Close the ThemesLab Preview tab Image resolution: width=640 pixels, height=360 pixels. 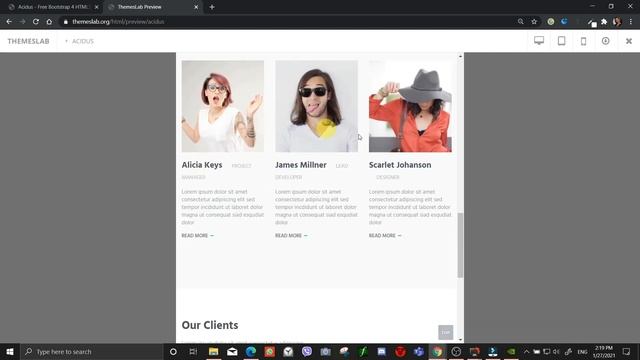(196, 7)
